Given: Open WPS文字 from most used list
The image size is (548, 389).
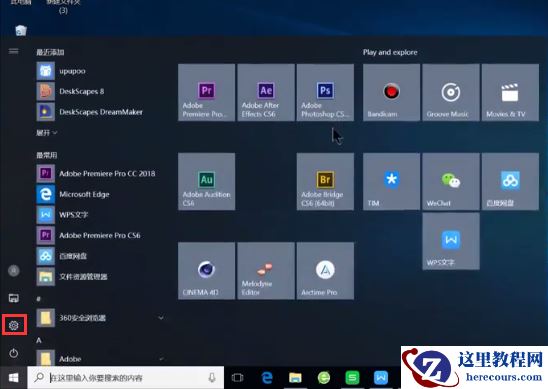Looking at the screenshot, I should pyautogui.click(x=100, y=215).
